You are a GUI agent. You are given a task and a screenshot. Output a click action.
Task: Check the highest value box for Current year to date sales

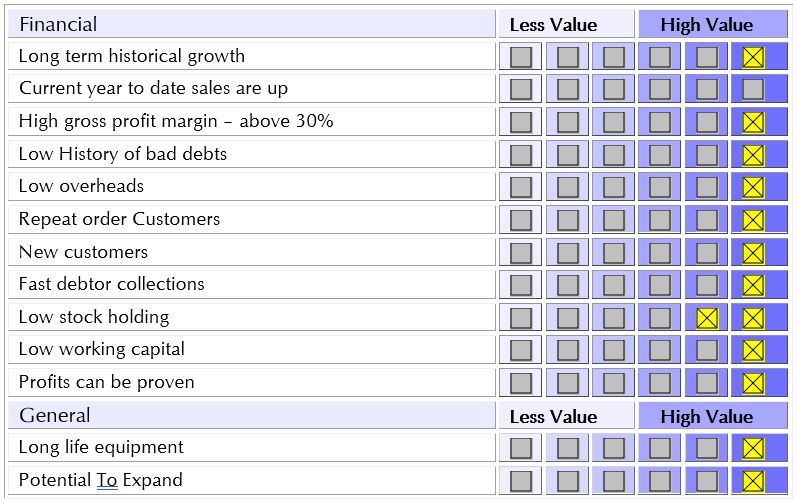coord(753,89)
